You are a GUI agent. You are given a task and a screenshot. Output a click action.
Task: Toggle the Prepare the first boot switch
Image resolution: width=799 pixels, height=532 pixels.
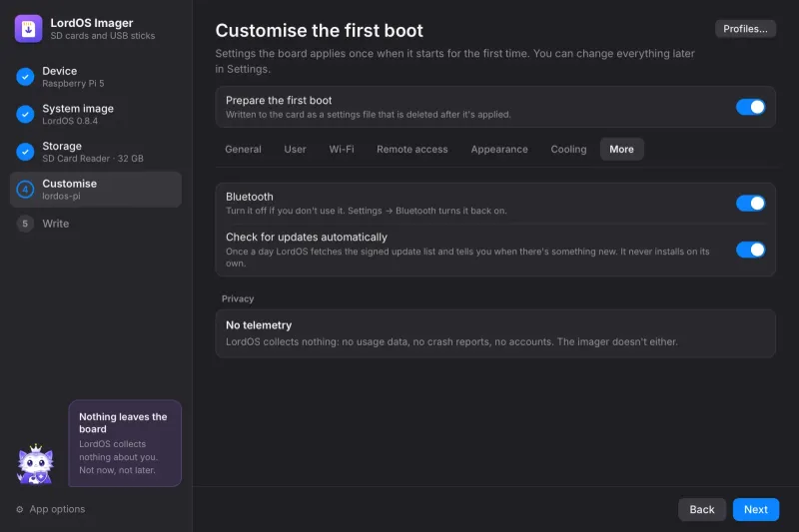pyautogui.click(x=750, y=107)
